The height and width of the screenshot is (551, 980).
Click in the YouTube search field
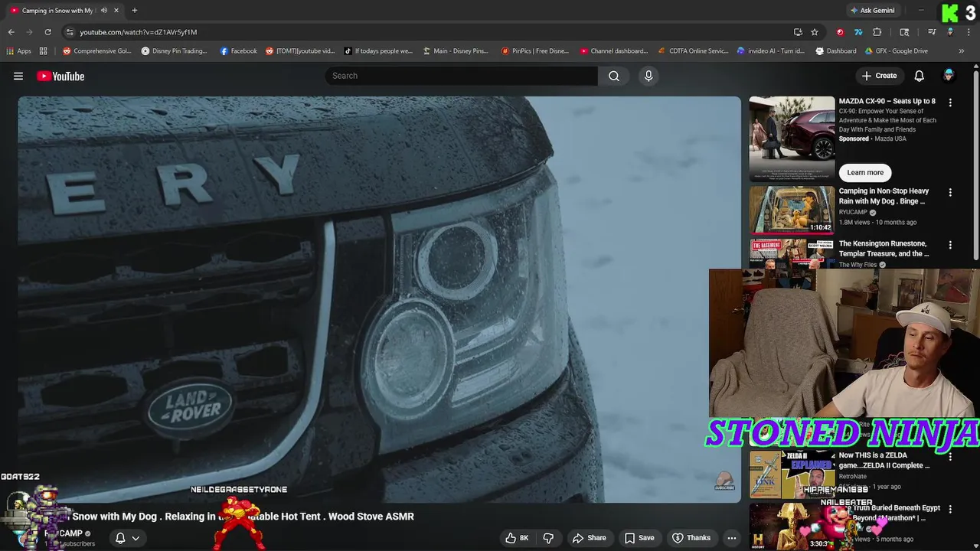click(x=462, y=76)
